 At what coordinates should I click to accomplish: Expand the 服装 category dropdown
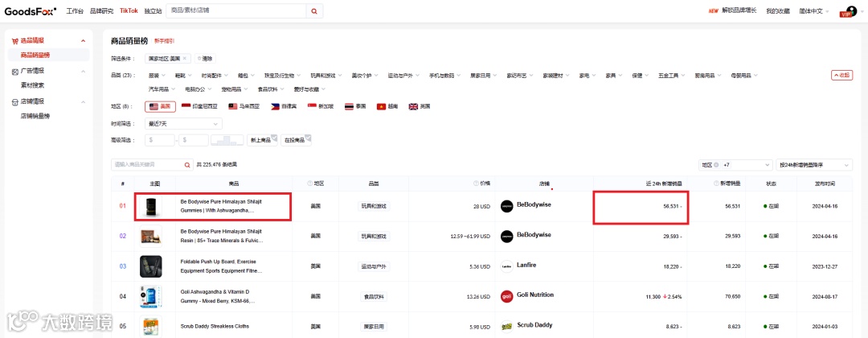158,76
